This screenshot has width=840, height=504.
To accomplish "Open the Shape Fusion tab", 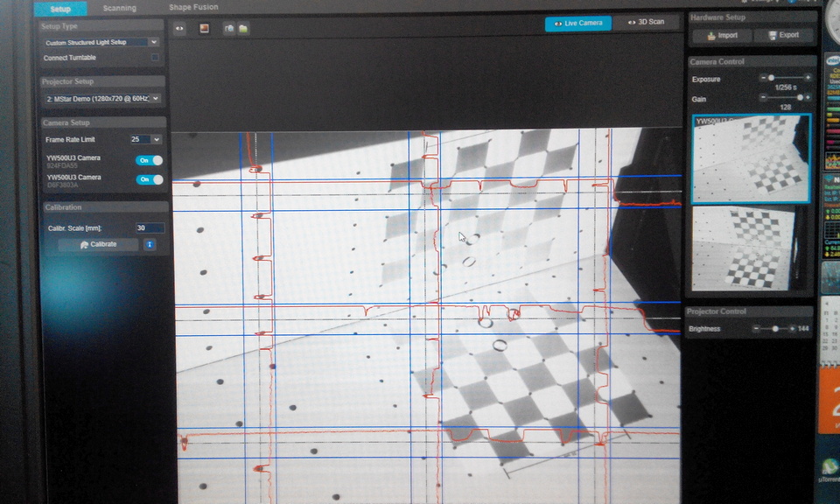I will click(x=193, y=8).
